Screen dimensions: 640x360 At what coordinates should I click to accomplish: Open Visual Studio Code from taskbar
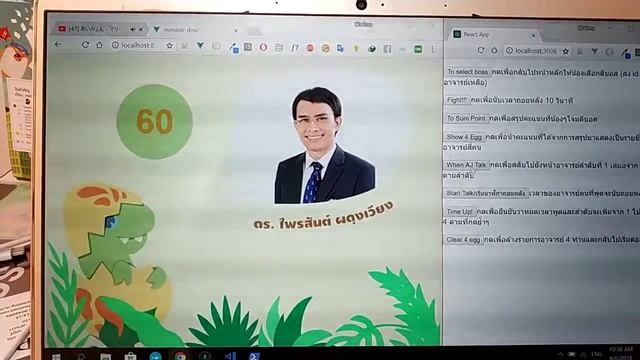[230, 357]
